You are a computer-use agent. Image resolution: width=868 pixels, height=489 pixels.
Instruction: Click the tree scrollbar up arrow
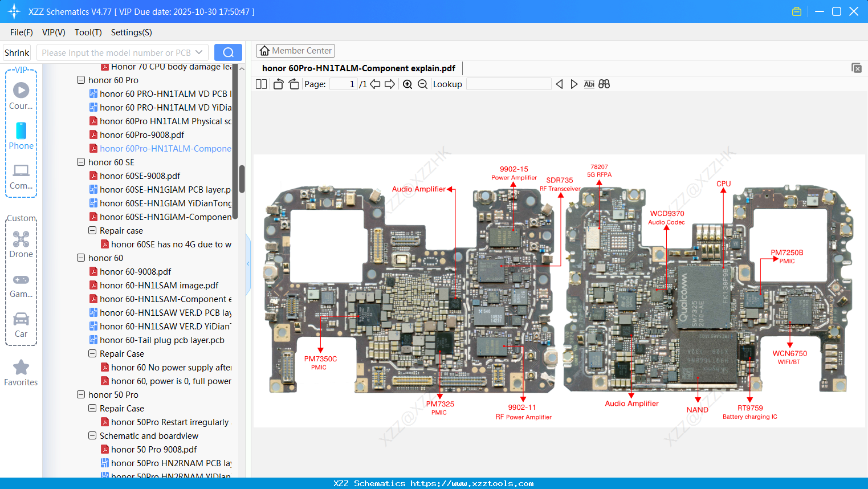[242, 68]
